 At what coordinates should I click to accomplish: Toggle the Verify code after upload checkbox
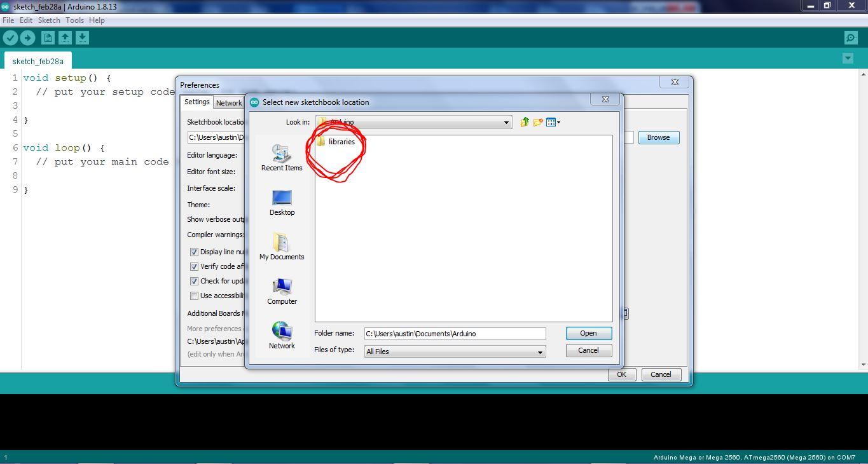coord(194,266)
